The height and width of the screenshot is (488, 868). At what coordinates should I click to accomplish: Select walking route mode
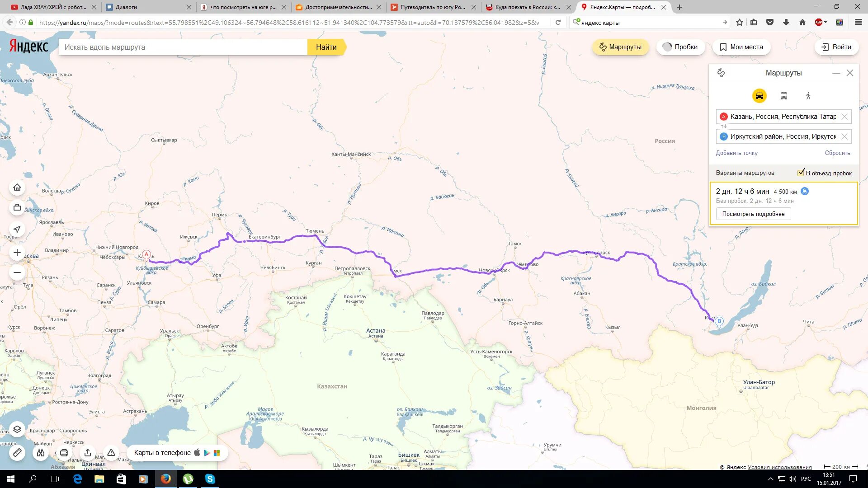click(808, 96)
